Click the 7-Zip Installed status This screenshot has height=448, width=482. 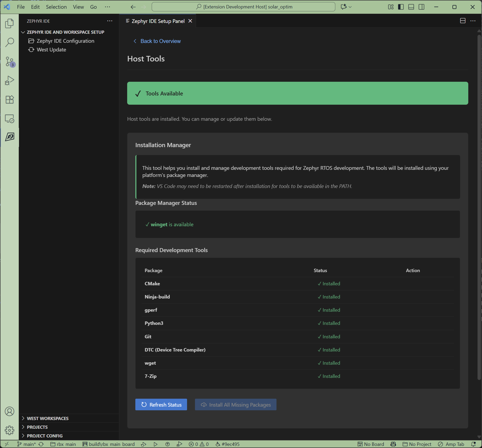click(329, 376)
